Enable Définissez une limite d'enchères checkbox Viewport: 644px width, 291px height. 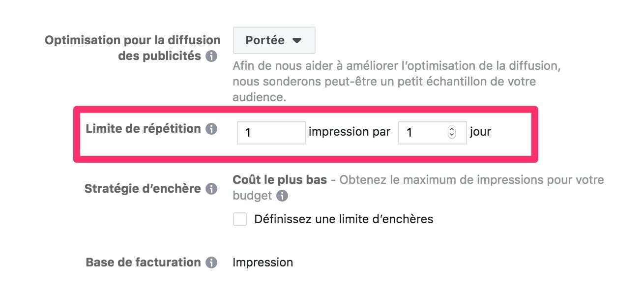[240, 219]
